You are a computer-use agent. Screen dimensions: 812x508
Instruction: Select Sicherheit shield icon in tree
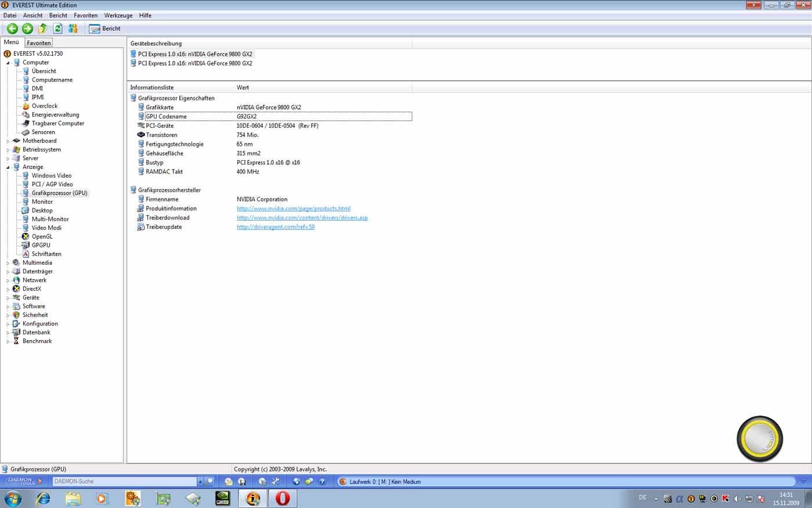16,315
